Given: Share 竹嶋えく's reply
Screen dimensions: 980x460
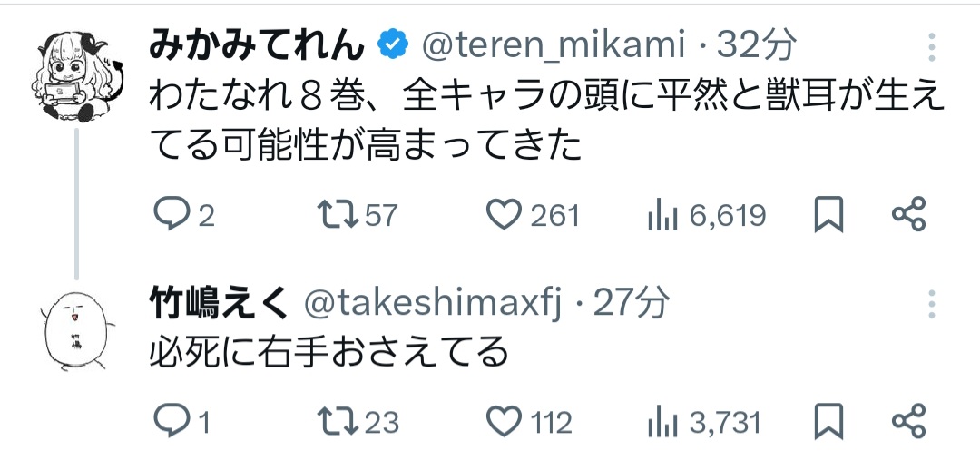Looking at the screenshot, I should click(908, 421).
